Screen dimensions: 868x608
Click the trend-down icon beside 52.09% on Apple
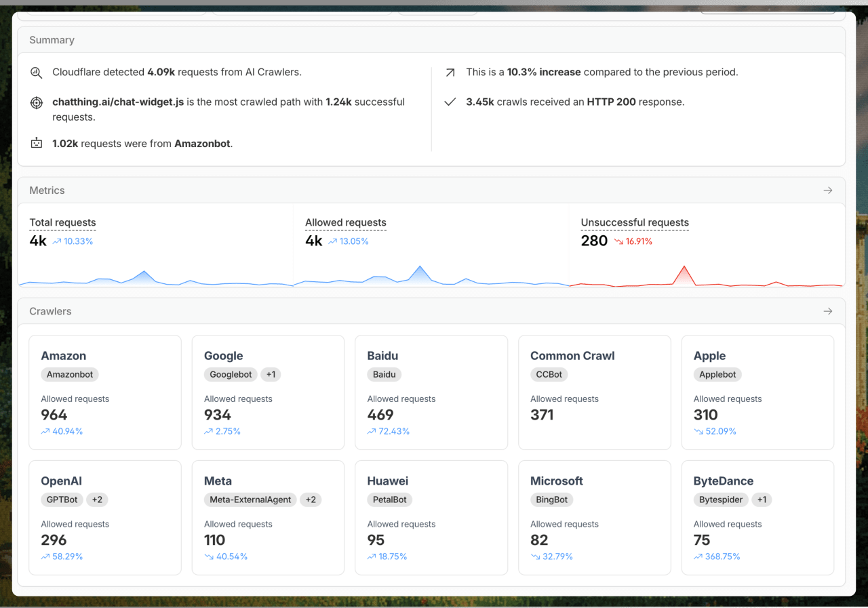click(698, 431)
